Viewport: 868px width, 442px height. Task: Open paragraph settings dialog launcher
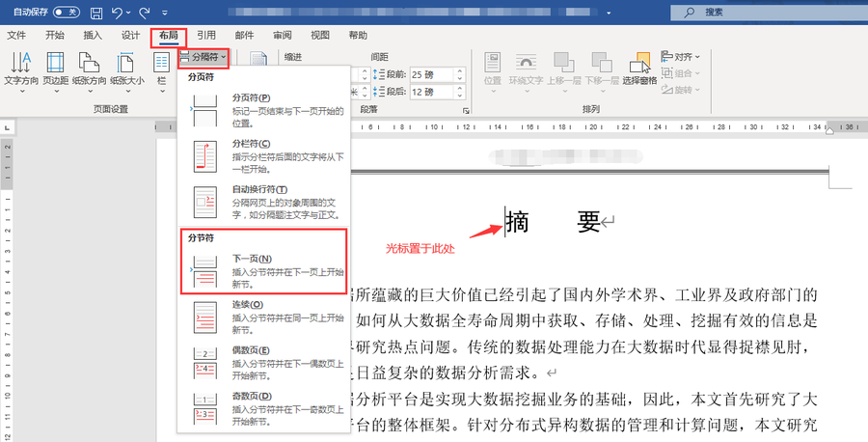(467, 110)
